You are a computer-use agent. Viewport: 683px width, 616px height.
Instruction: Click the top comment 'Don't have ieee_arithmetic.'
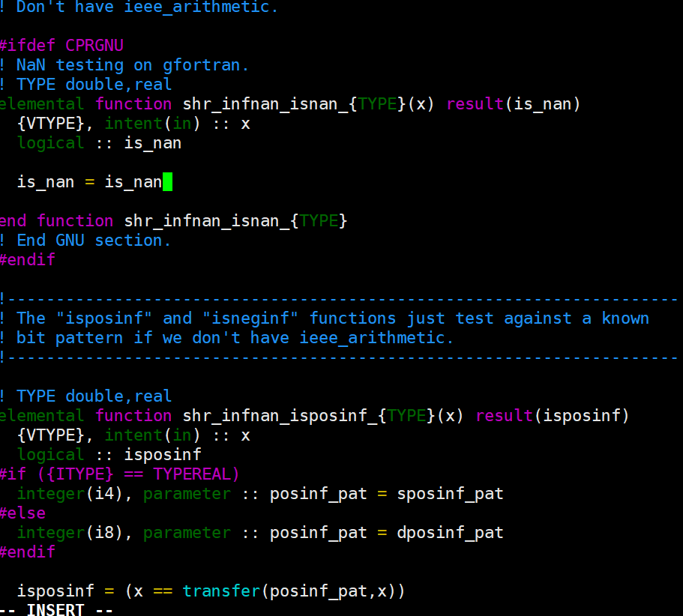(147, 7)
